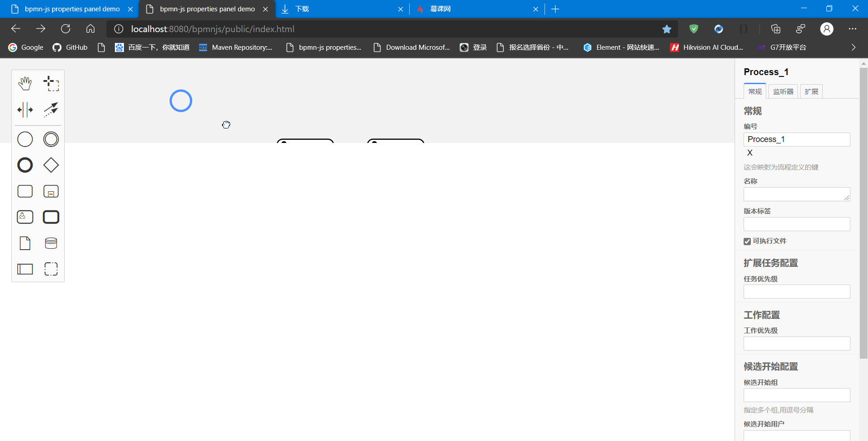Activate the lasso selection tool
The image size is (868, 441).
coord(51,84)
